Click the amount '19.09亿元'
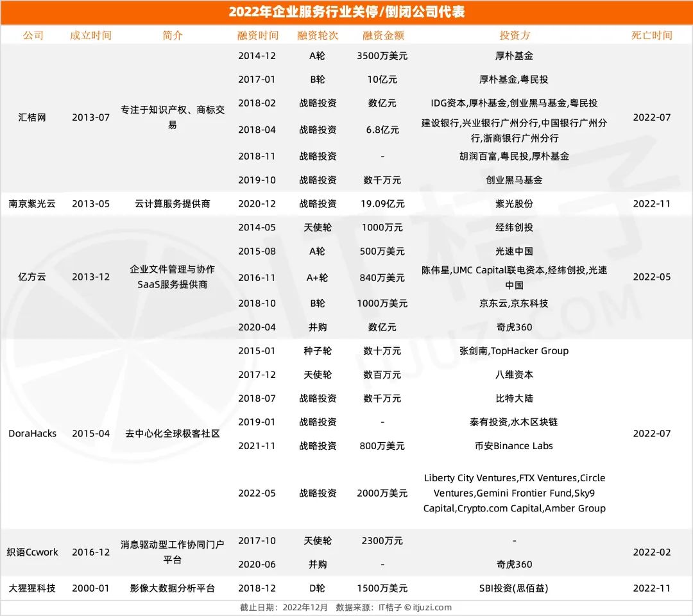 [382, 203]
